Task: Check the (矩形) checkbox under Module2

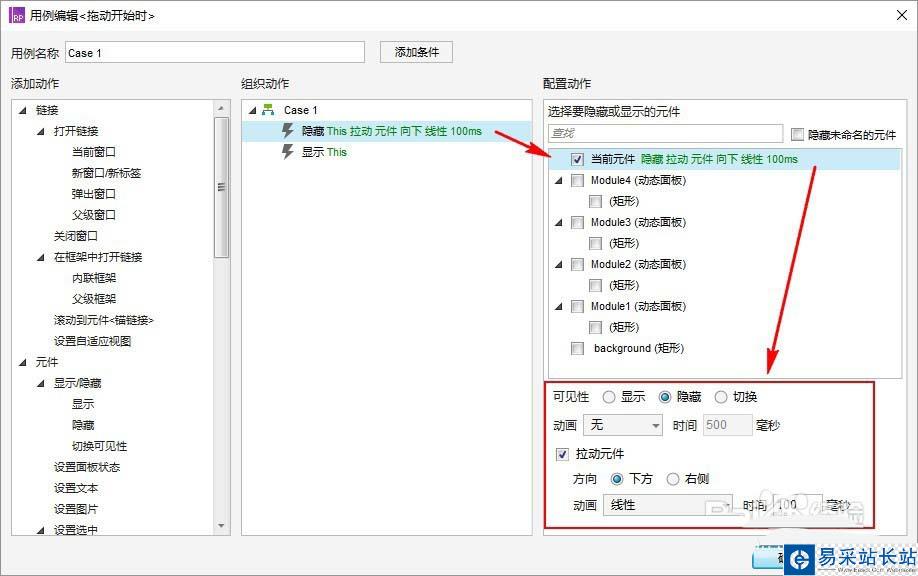Action: pos(595,285)
